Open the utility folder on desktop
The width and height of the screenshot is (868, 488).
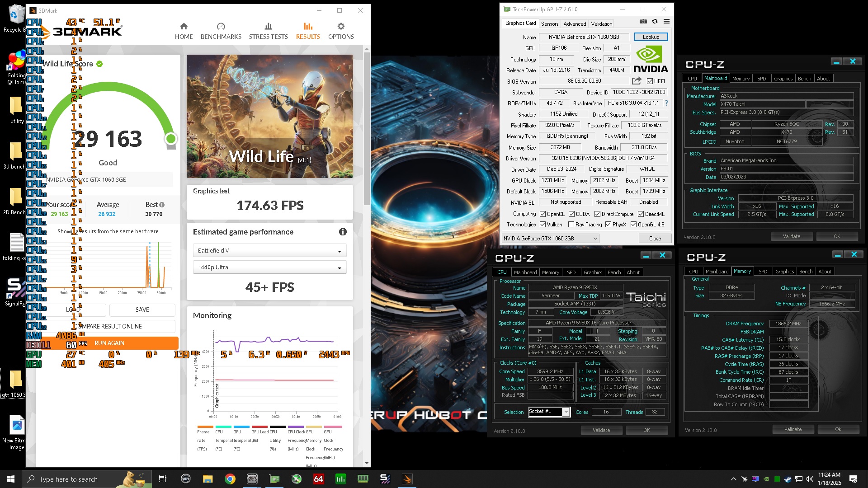click(16, 110)
